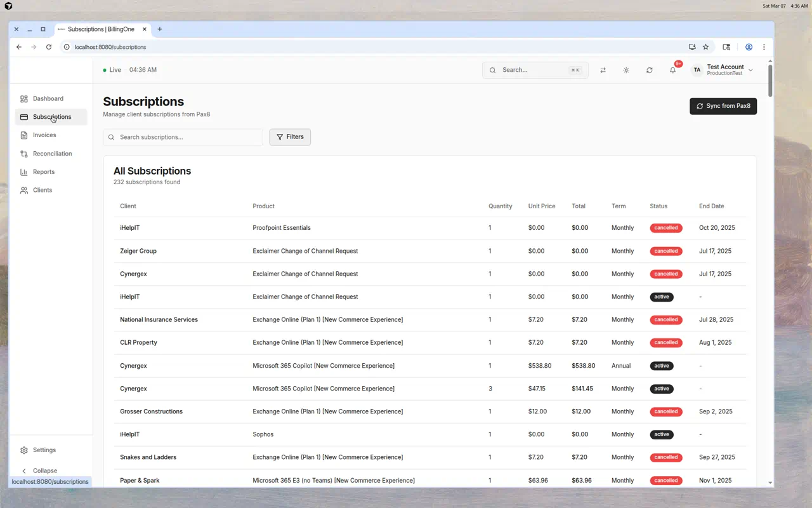Screen dimensions: 812x508
Task: Open the Filters dropdown
Action: click(x=290, y=137)
